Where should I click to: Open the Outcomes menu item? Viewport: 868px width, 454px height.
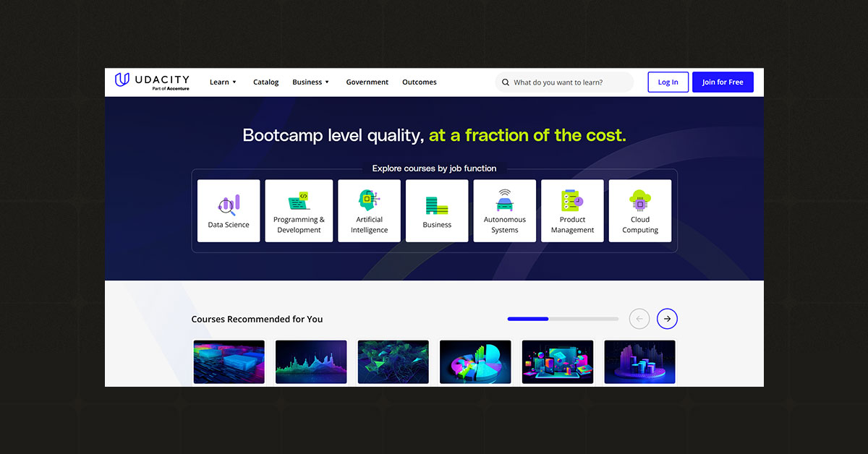420,82
